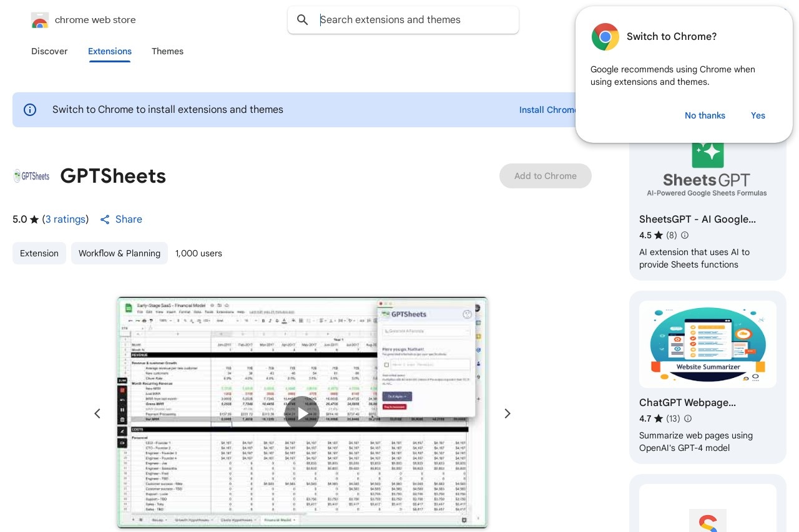Dismiss popup with No thanks
The width and height of the screenshot is (799, 532).
click(x=705, y=115)
